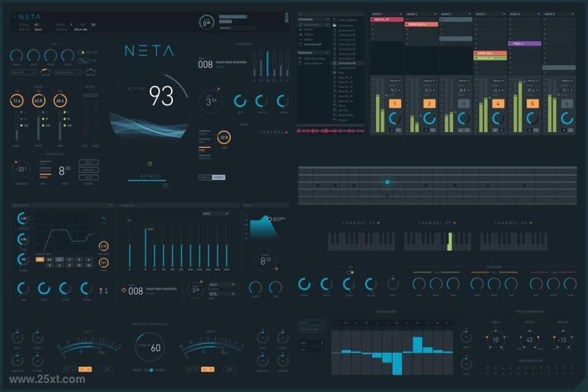The image size is (588, 392).
Task: Click the 805Hz filter cutoff handle
Action: point(269,219)
